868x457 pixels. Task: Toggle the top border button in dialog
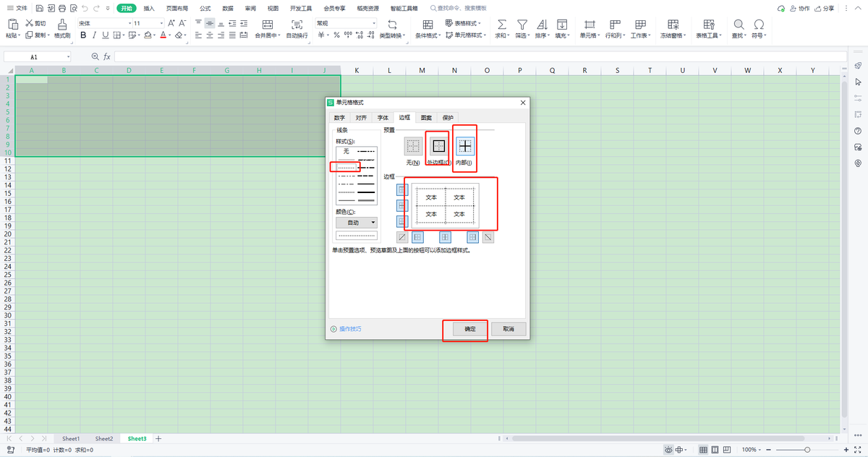tap(402, 190)
